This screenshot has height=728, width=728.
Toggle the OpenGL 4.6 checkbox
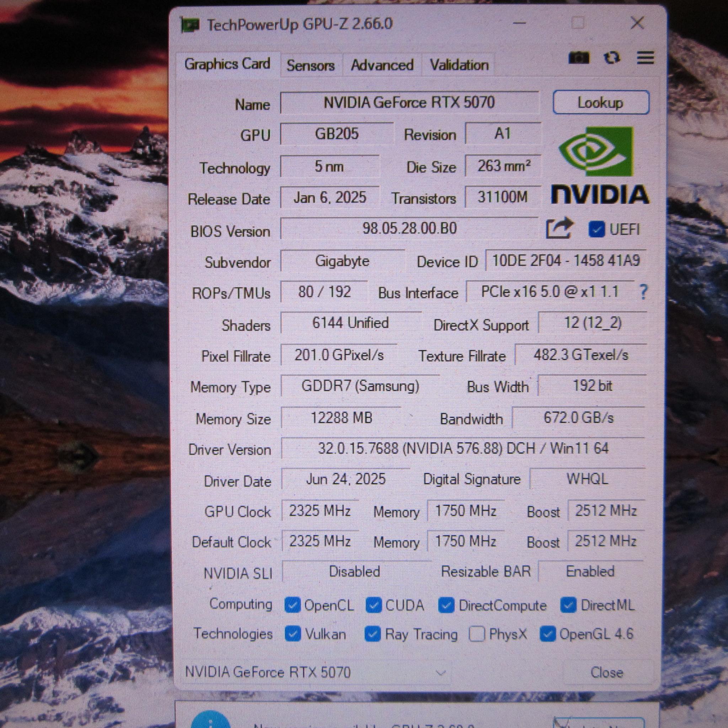point(547,634)
